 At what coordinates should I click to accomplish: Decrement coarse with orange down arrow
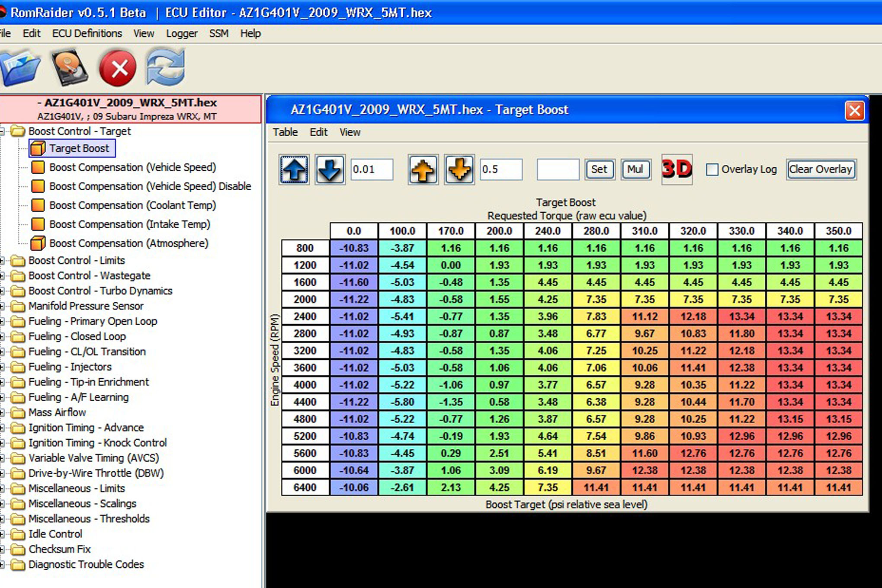click(459, 169)
